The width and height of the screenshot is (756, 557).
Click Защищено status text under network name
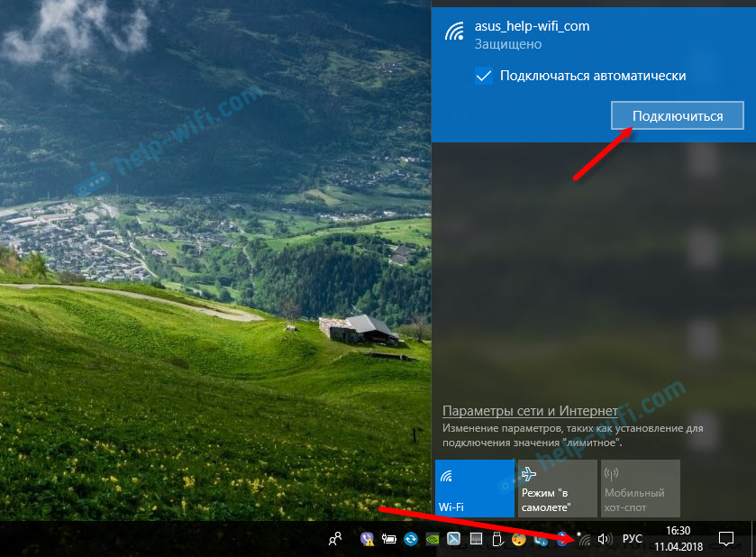[x=508, y=44]
